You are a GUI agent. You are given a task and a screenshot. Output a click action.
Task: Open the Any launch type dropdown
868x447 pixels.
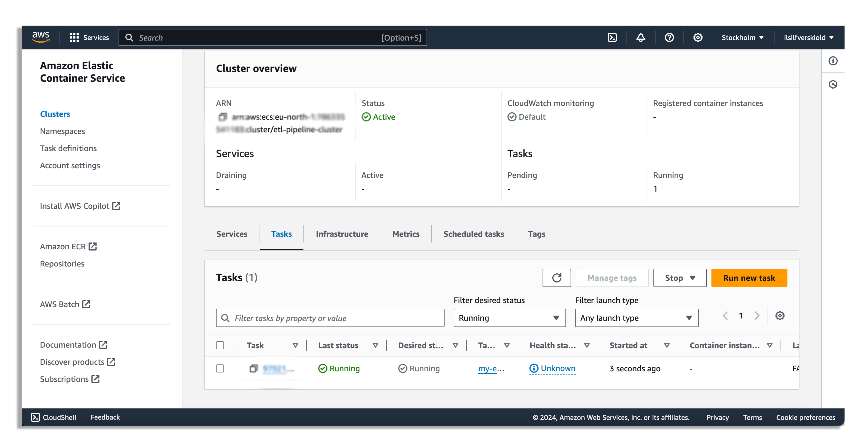(636, 318)
